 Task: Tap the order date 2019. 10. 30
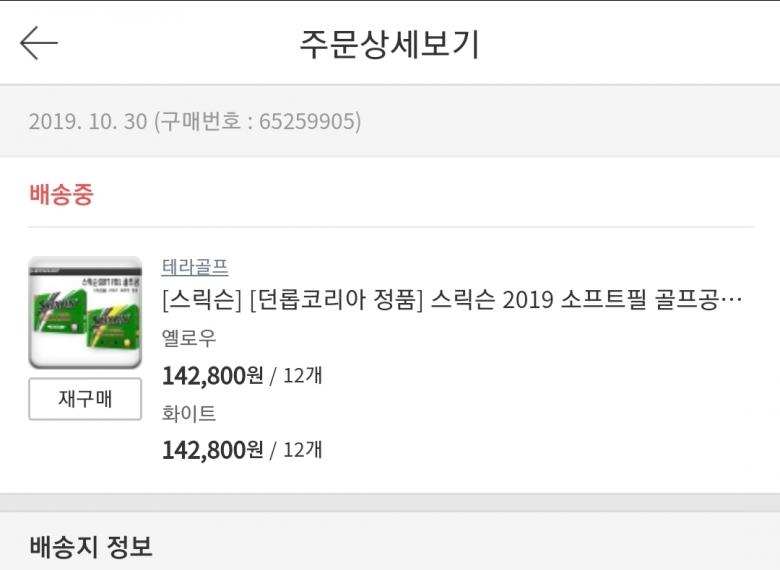click(x=88, y=122)
